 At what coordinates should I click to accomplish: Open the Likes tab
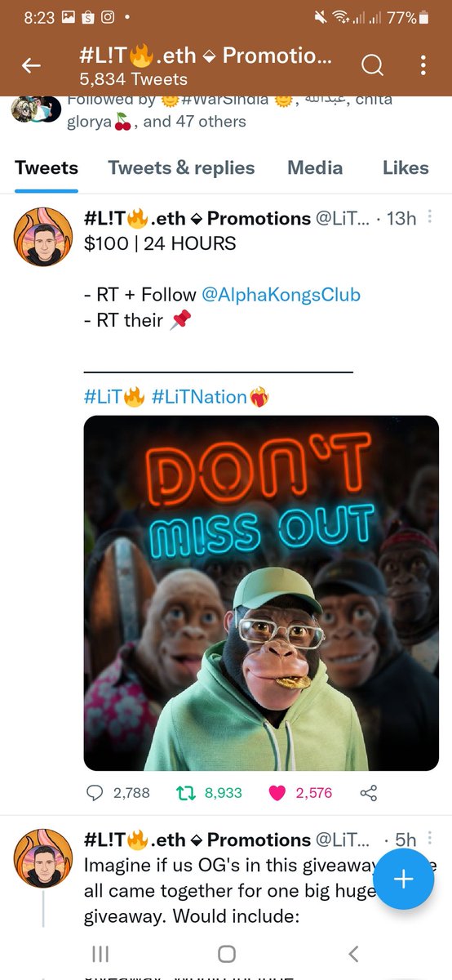click(x=405, y=167)
